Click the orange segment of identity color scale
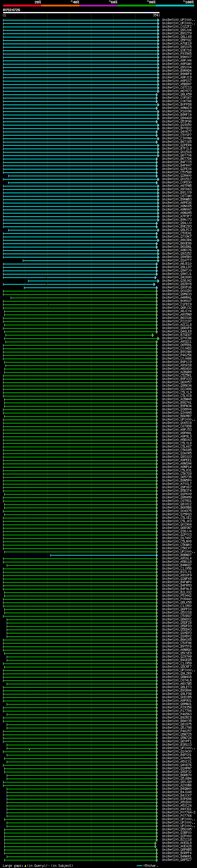 60,6
